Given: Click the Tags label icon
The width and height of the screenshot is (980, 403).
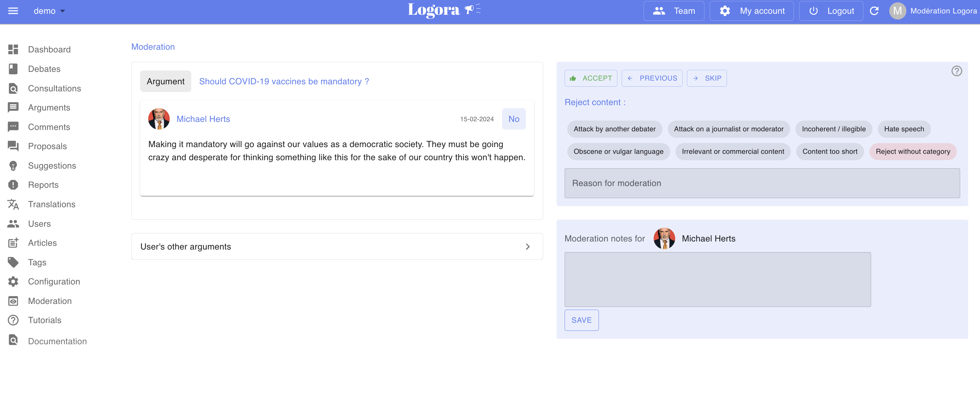Looking at the screenshot, I should 13,262.
